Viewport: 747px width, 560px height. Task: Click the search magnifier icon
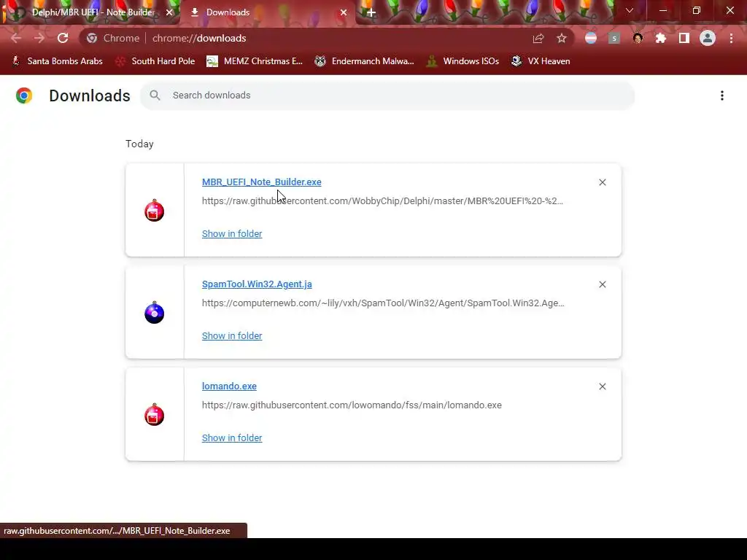pos(155,96)
